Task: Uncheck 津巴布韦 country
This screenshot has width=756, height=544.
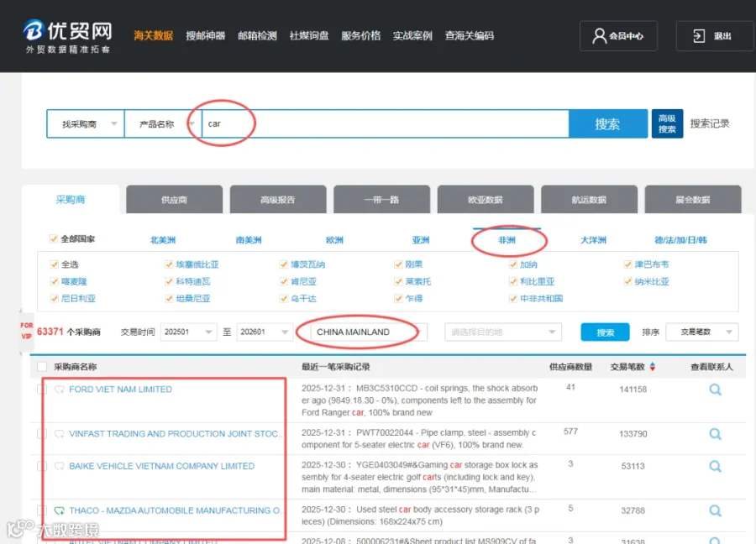Action: click(627, 264)
